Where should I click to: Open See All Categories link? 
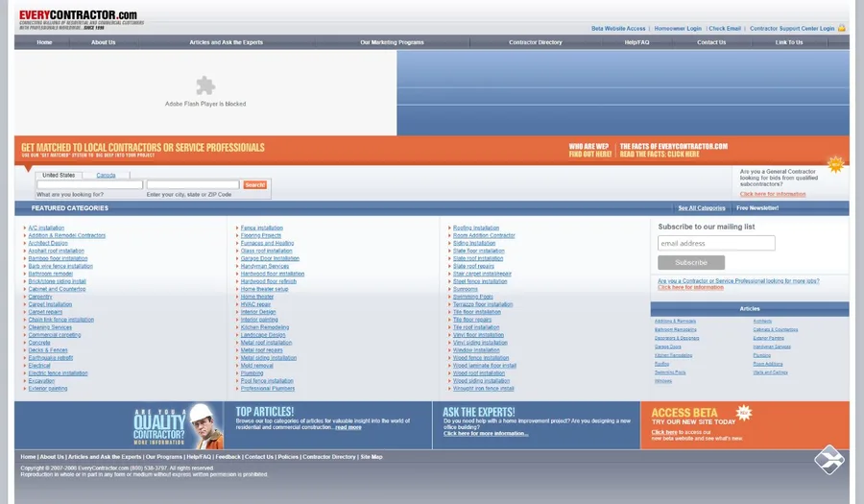point(702,208)
